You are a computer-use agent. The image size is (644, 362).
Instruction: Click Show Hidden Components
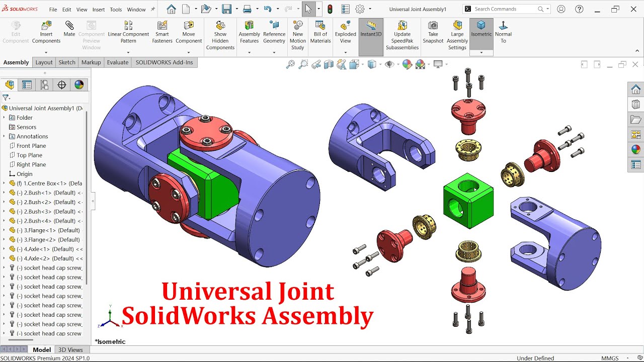coord(220,35)
